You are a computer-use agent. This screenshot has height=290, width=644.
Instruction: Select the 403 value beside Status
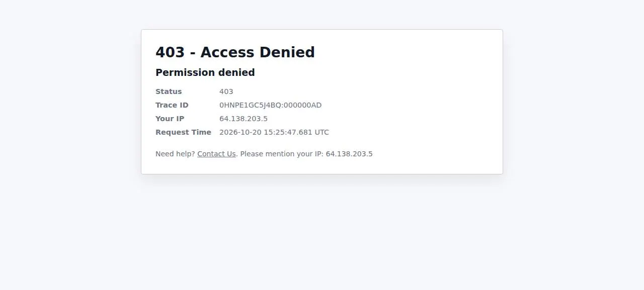coord(226,91)
